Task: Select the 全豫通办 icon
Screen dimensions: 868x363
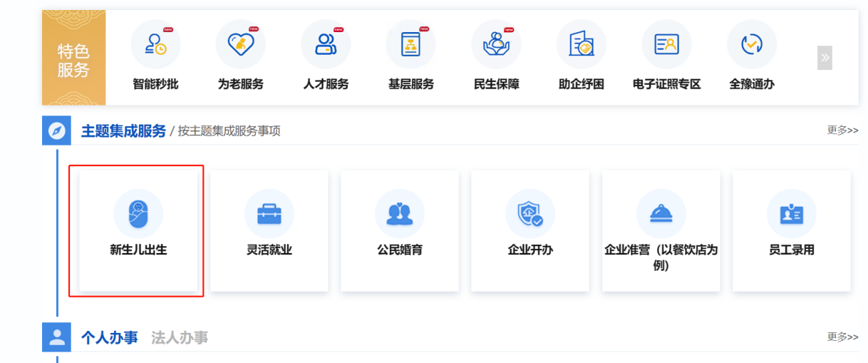Action: (751, 45)
